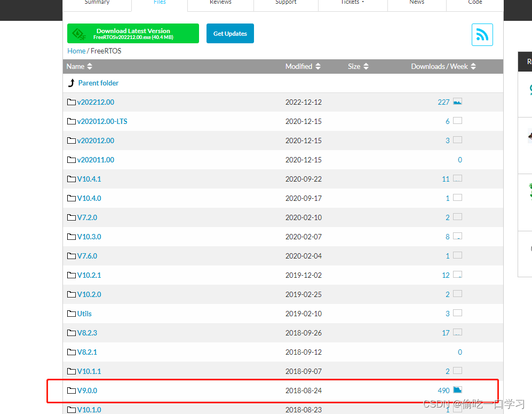
Task: Open the V10.4.0 folder
Action: 89,198
